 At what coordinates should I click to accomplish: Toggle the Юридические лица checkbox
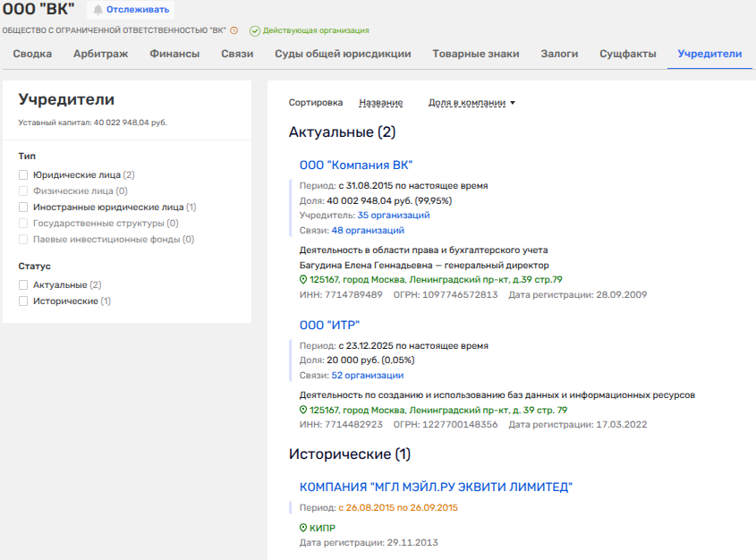coord(23,175)
